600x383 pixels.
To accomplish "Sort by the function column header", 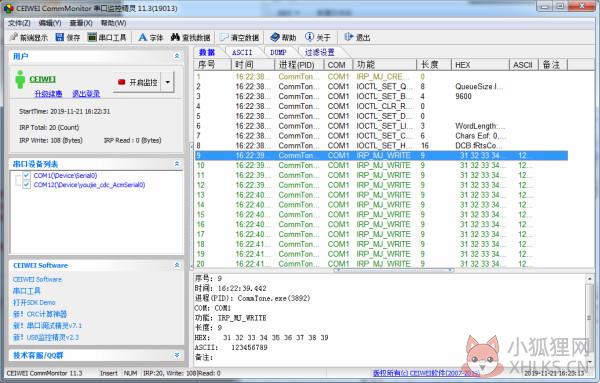I will (385, 65).
